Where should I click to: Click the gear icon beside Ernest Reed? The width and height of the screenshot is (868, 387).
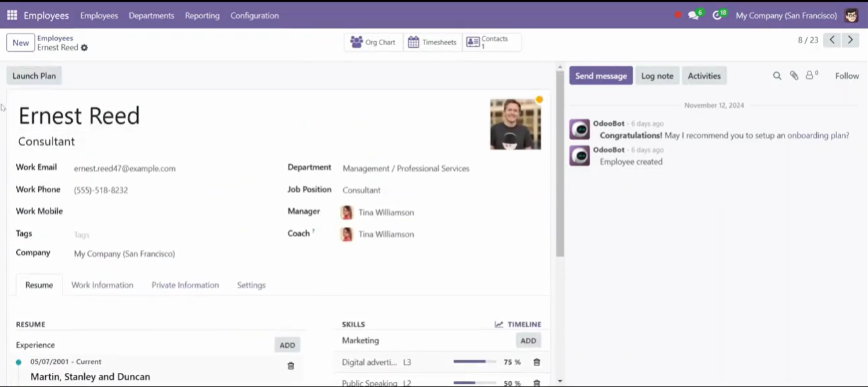(x=84, y=48)
